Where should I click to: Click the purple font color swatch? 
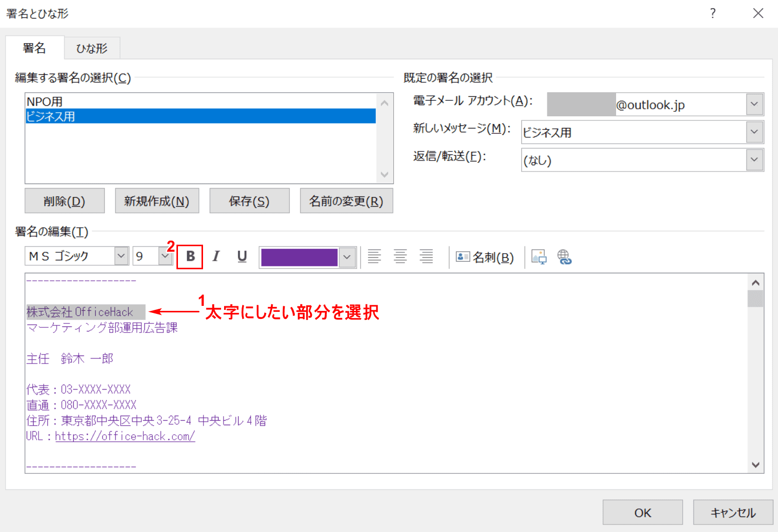299,257
